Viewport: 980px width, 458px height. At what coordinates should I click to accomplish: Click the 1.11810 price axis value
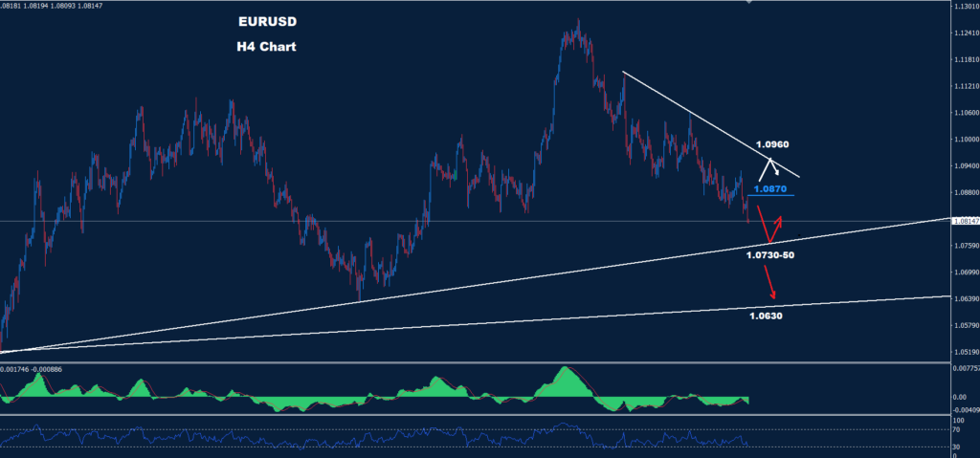(967, 60)
